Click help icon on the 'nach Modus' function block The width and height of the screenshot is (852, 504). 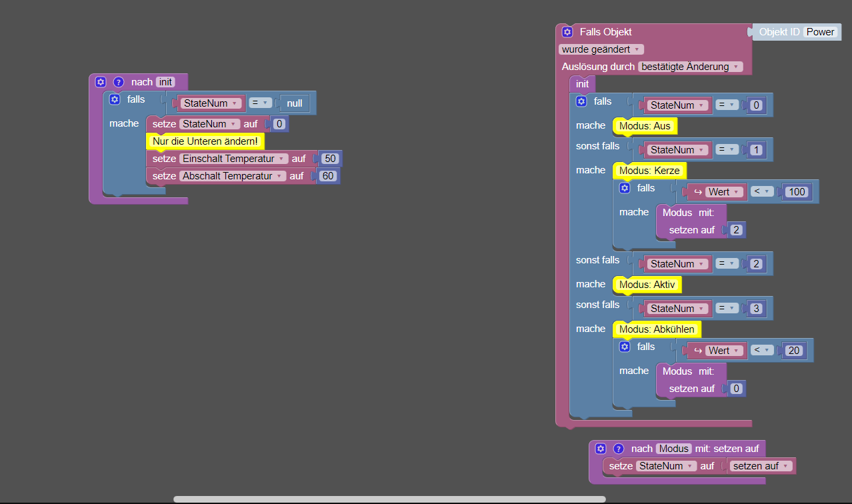pyautogui.click(x=619, y=449)
